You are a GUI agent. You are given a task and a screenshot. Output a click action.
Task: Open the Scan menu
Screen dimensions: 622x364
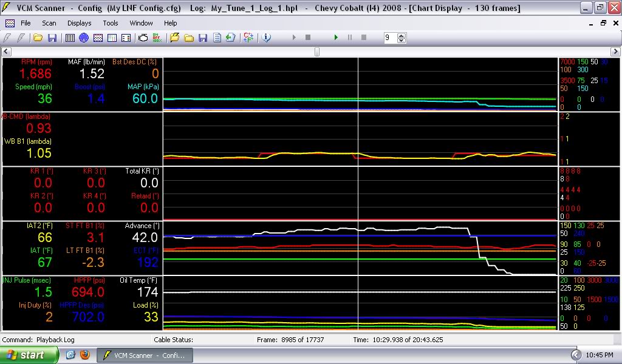click(x=48, y=23)
